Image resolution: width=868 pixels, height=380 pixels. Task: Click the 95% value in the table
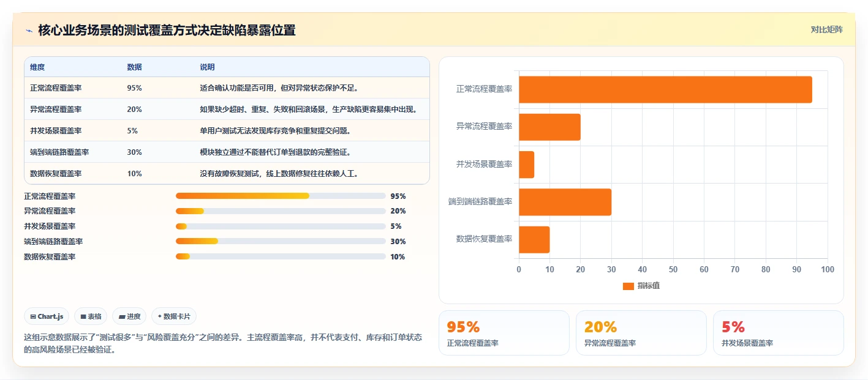click(134, 88)
